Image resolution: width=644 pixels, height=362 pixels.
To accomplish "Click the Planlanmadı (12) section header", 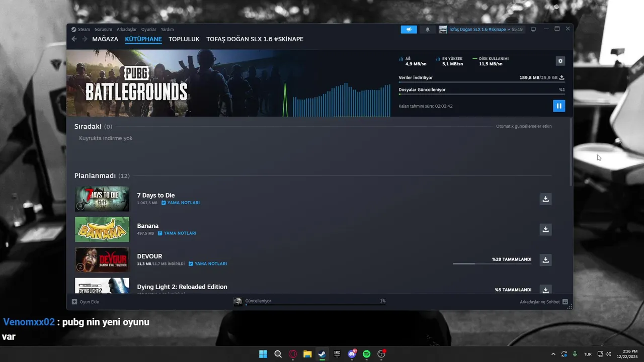I will (102, 175).
